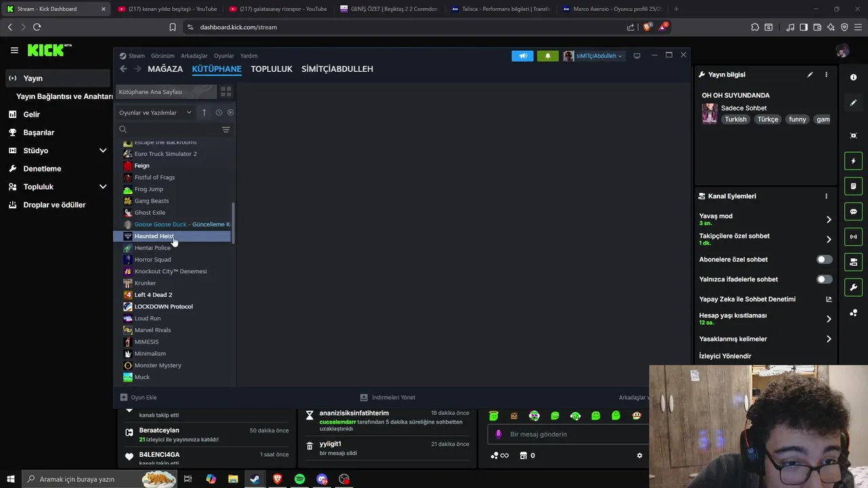Open Yayın bilgisi three-dot menu

tap(826, 75)
